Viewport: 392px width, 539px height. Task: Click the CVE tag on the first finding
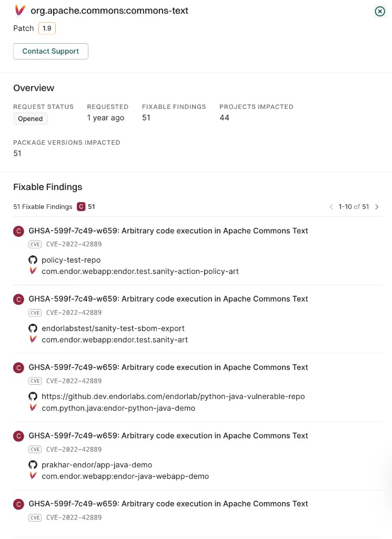[35, 244]
